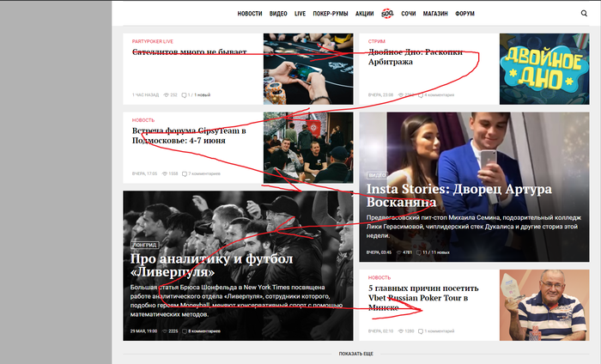Open the ВИДЕО menu item
Image resolution: width=601 pixels, height=364 pixels.
click(278, 14)
